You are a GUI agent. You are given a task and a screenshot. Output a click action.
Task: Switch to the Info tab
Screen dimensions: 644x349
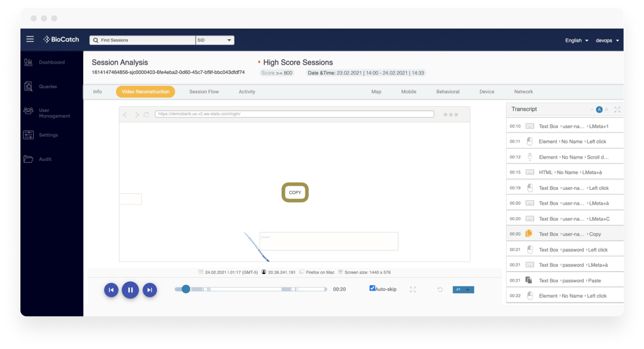(x=97, y=92)
